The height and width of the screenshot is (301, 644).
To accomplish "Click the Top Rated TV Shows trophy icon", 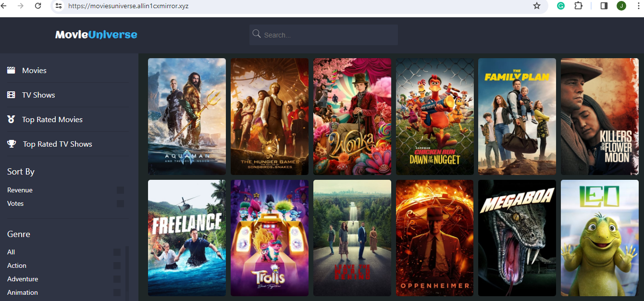I will click(12, 144).
